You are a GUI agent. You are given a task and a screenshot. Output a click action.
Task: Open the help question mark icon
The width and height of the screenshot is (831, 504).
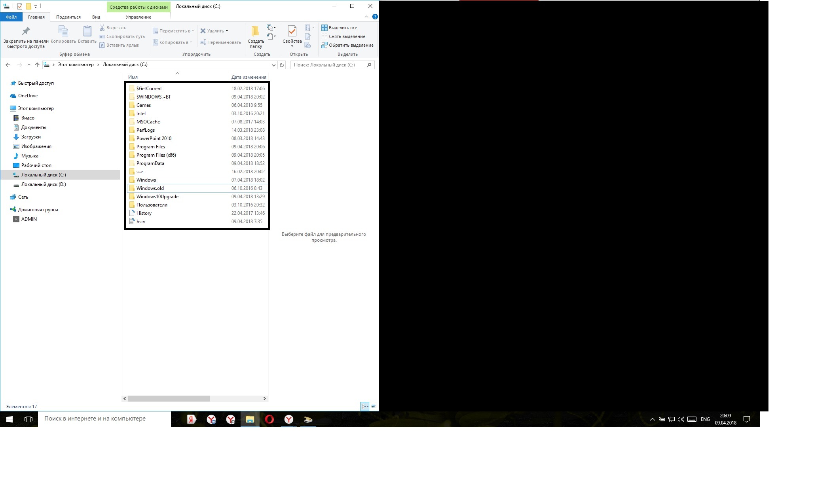[375, 17]
